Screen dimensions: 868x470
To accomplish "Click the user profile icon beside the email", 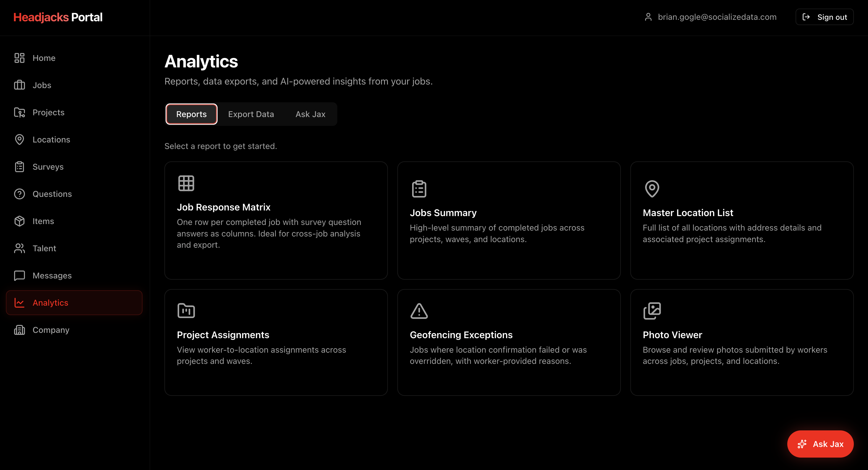I will [x=648, y=17].
